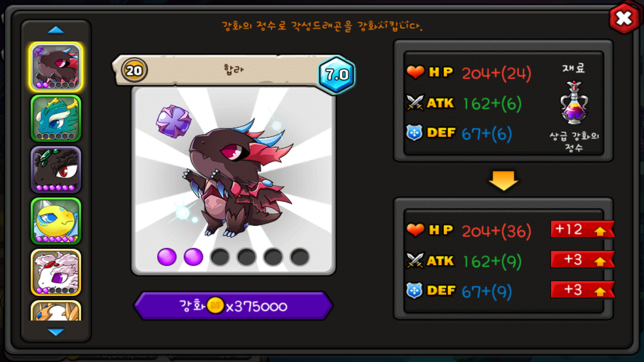
Task: Click the purple 강화 button costing 375000
Action: coord(233,306)
